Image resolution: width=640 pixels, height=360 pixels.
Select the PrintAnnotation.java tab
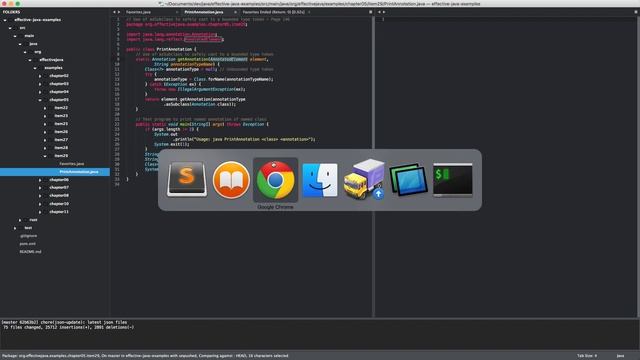pos(204,12)
